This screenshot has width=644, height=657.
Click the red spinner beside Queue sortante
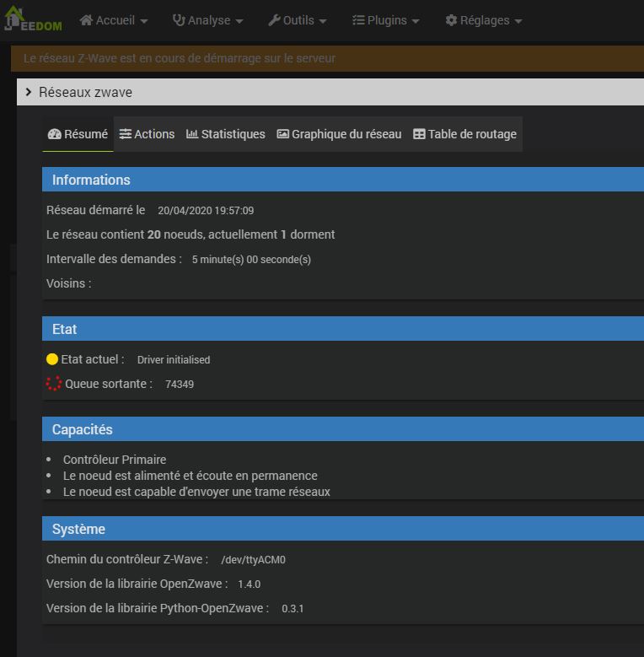[x=54, y=384]
